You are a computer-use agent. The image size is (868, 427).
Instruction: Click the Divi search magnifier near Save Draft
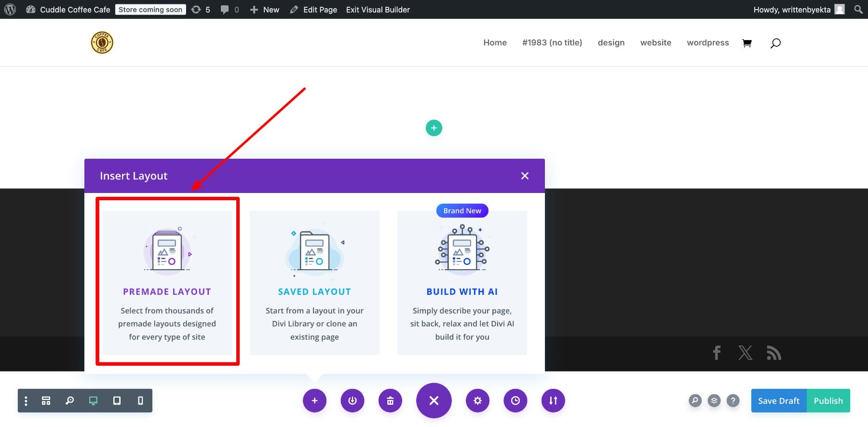695,400
